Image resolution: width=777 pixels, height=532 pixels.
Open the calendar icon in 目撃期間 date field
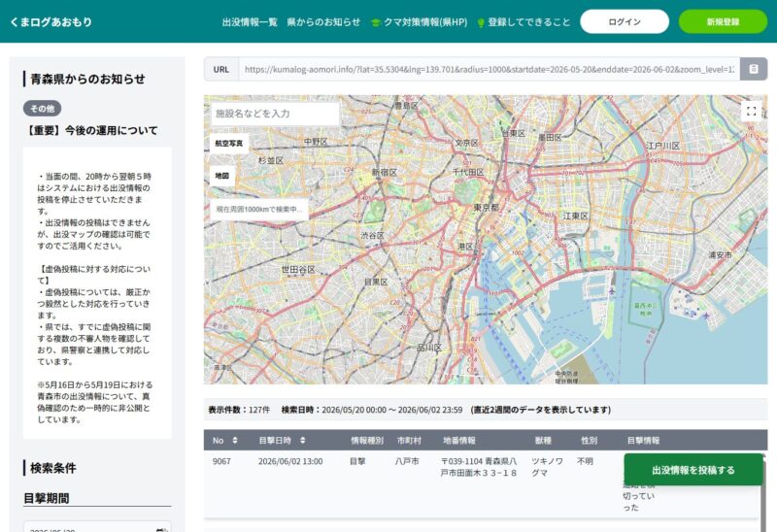161,529
